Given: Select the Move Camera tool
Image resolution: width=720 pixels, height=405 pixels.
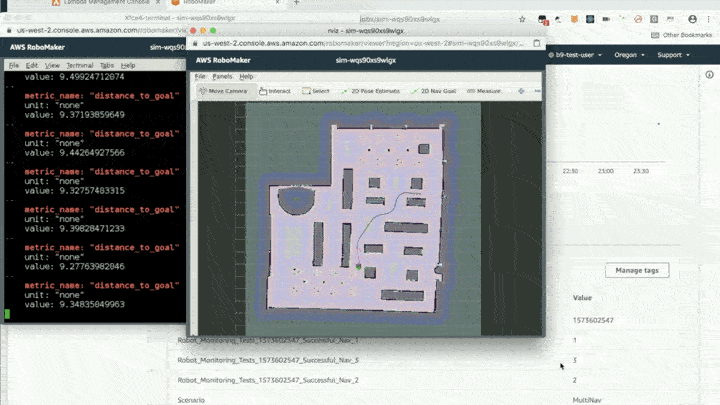Looking at the screenshot, I should [224, 91].
